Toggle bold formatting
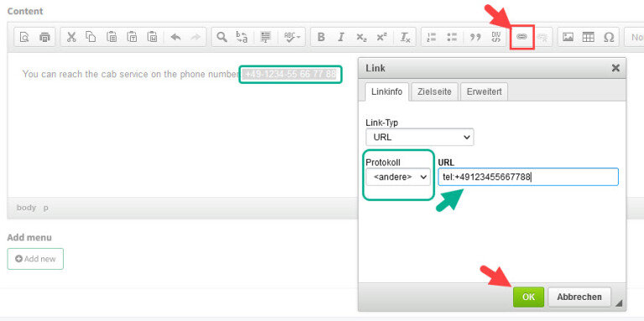644x321 pixels. pos(321,38)
